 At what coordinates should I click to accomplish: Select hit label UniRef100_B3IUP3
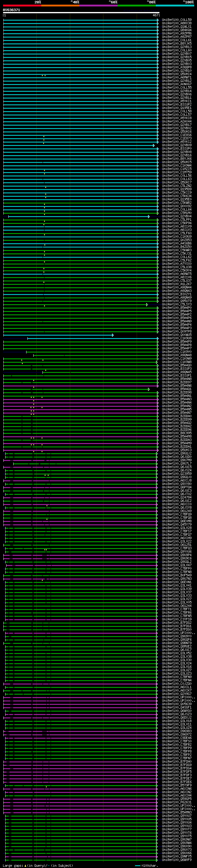[177, 369]
